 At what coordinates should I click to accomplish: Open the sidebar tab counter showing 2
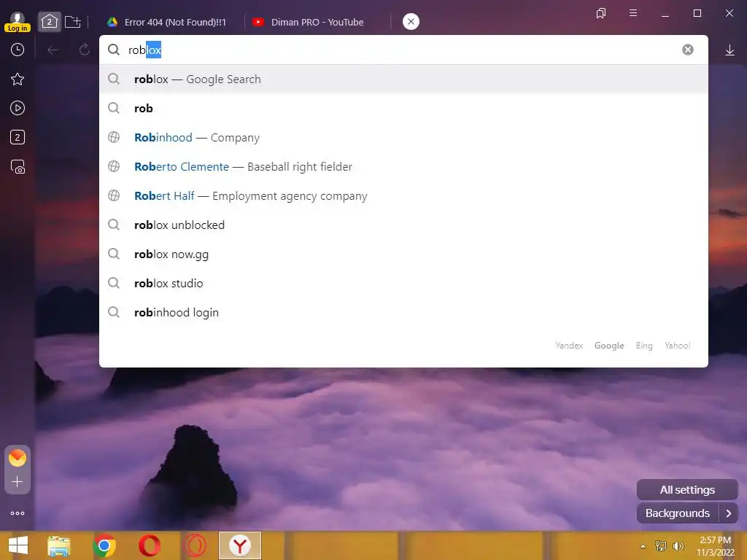click(x=18, y=137)
